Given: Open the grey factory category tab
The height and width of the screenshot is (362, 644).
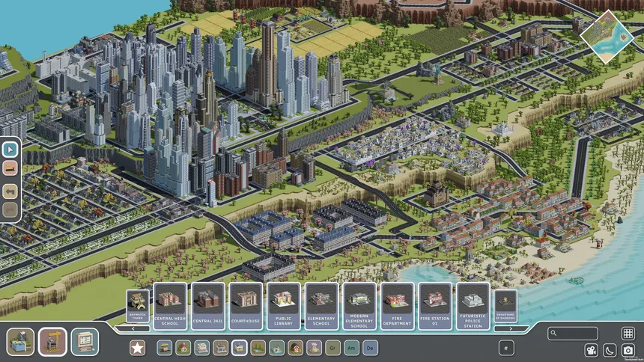Looking at the screenshot, I should click(x=221, y=348).
